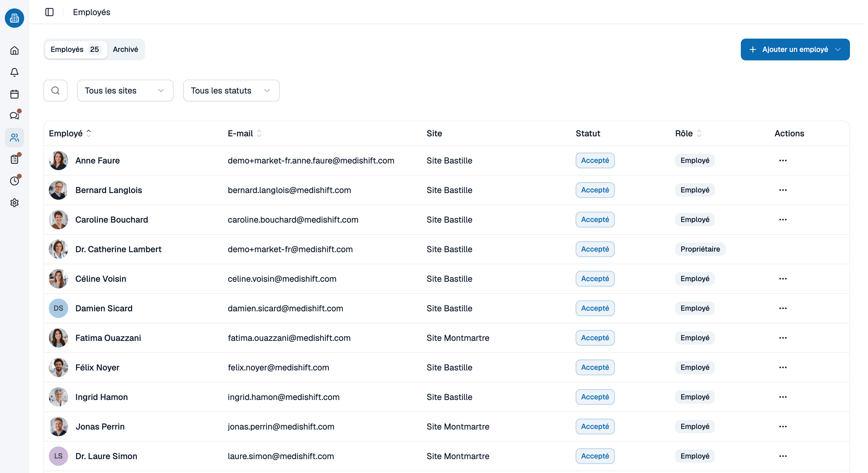Select the name Ingrid Hamon
The height and width of the screenshot is (473, 868).
click(x=102, y=397)
